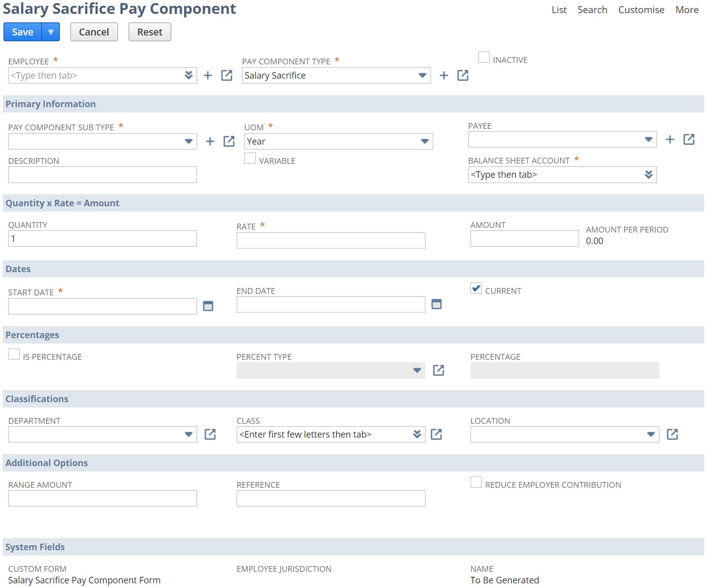Toggle the Is Percentage checkbox
This screenshot has height=588, width=705.
coord(14,354)
